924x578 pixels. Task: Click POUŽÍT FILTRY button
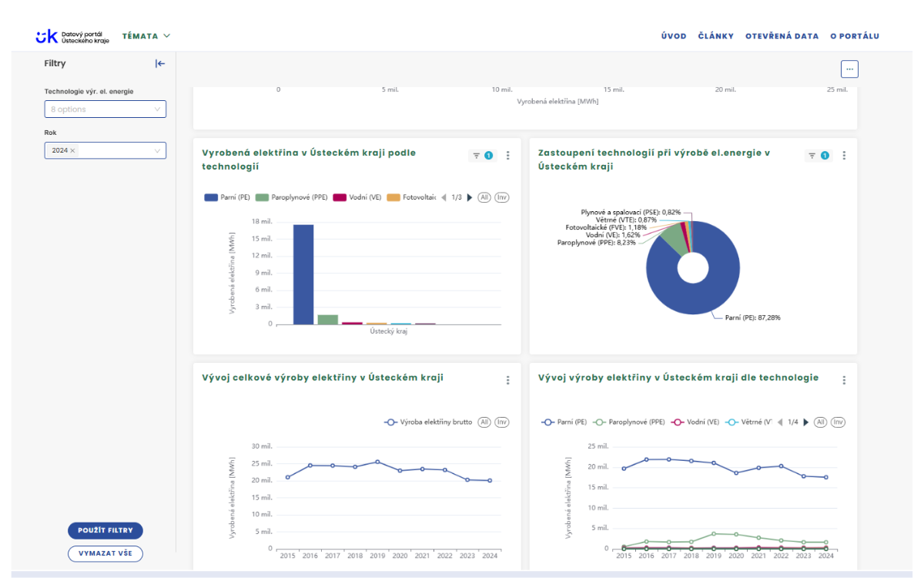click(x=105, y=530)
